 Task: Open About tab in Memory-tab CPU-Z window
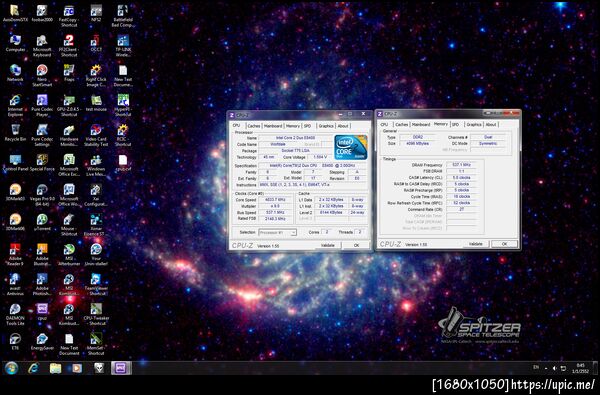click(491, 124)
